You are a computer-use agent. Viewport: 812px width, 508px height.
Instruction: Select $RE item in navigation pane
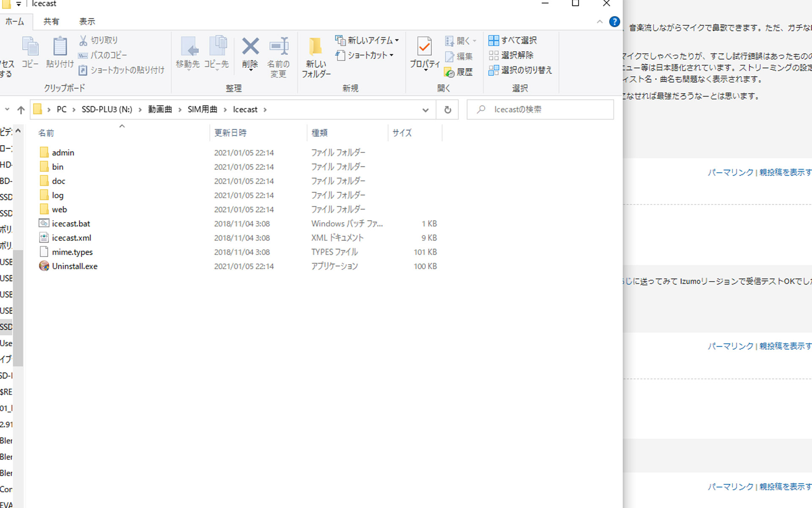tap(6, 392)
